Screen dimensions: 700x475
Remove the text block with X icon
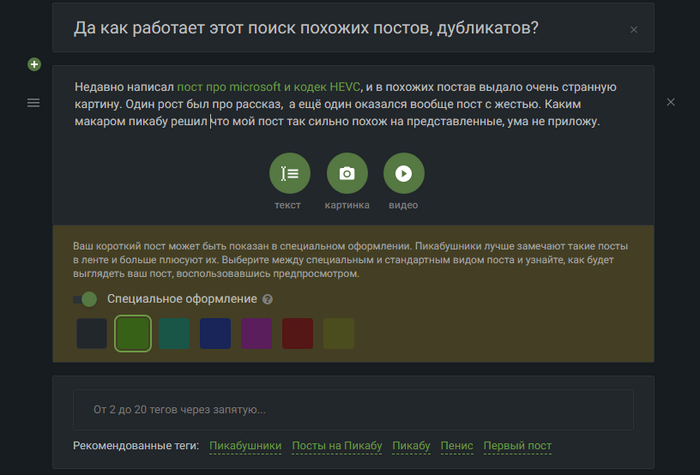point(671,102)
